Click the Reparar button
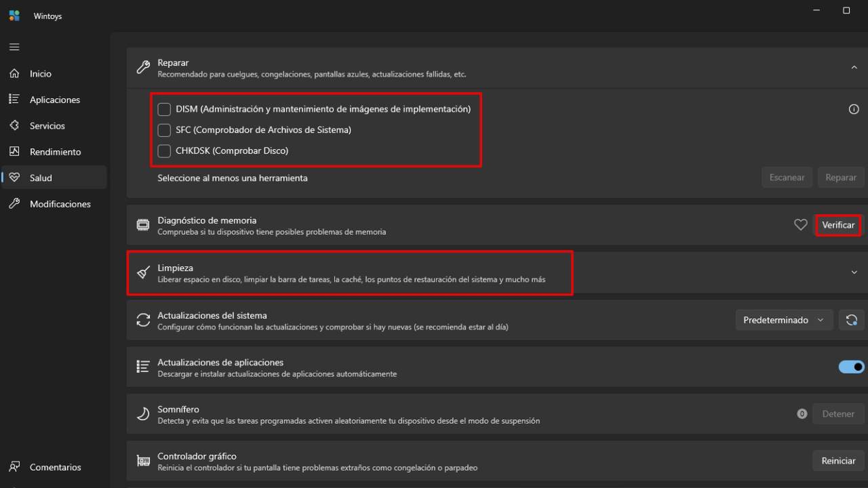Image resolution: width=868 pixels, height=488 pixels. coord(841,178)
